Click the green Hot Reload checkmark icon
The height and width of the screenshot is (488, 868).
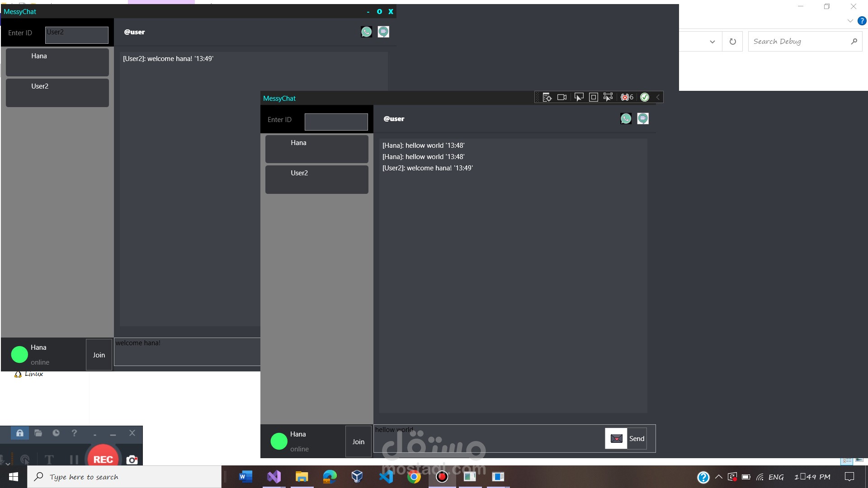pos(645,97)
